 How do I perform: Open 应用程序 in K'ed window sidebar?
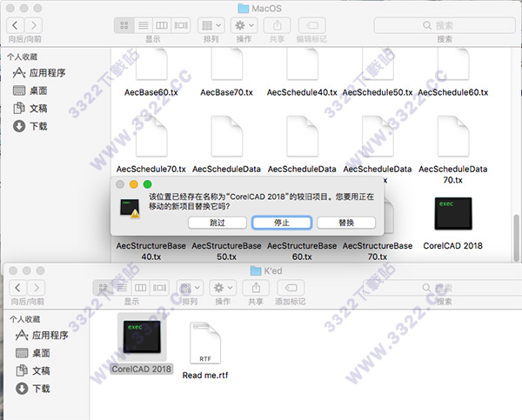[x=42, y=335]
